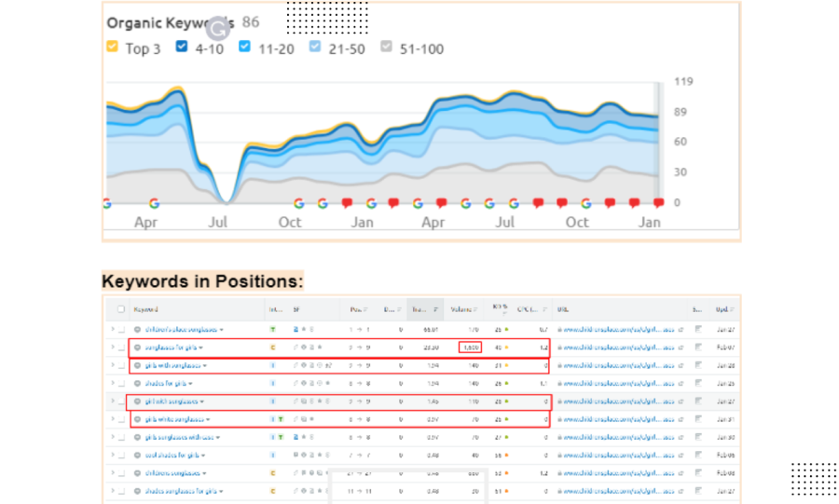
Task: Click the SF column header
Action: point(296,309)
